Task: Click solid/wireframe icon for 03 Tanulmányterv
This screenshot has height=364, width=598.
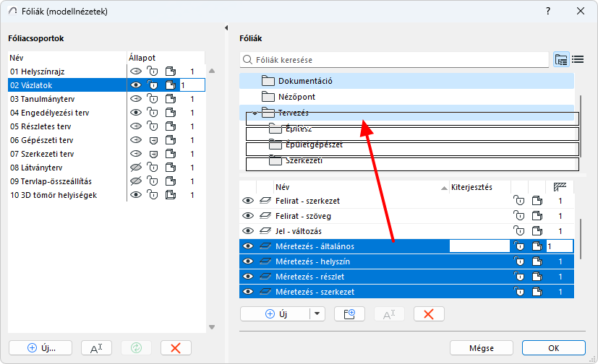Action: 171,99
